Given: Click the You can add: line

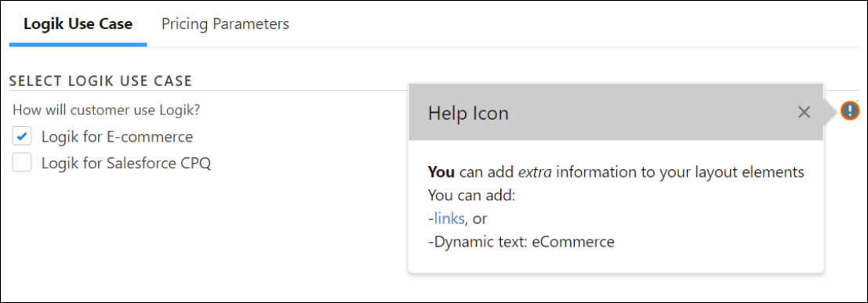Looking at the screenshot, I should click(x=472, y=196).
